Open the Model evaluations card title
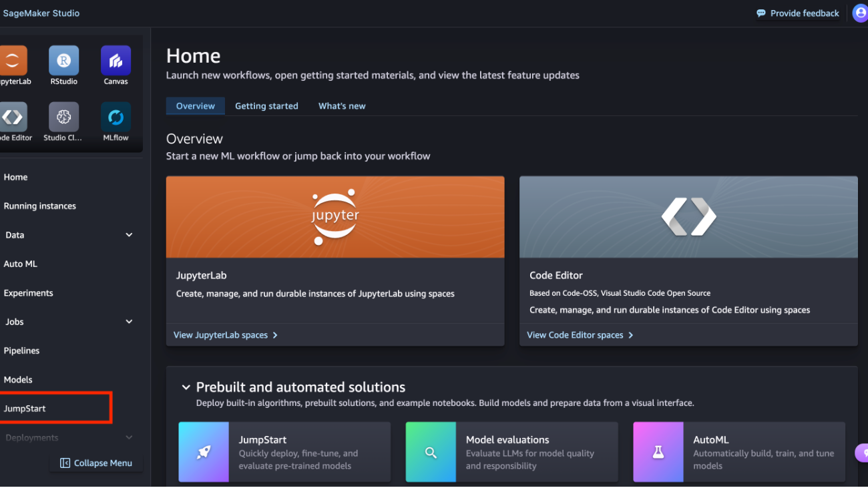 (x=507, y=440)
